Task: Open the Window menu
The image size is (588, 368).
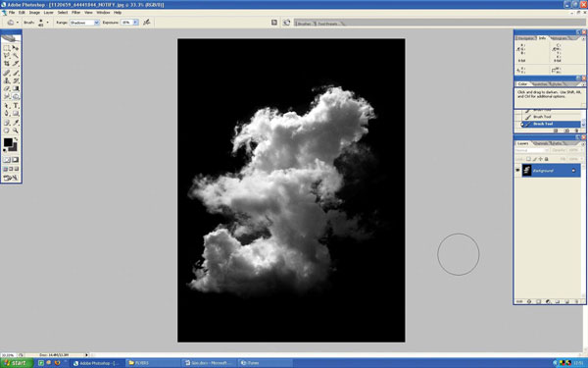Action: point(103,13)
